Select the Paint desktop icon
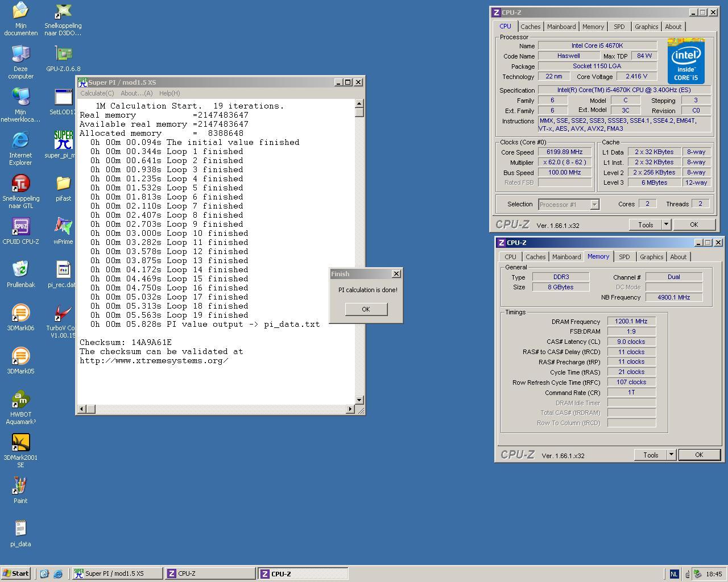The width and height of the screenshot is (728, 582). tap(20, 490)
